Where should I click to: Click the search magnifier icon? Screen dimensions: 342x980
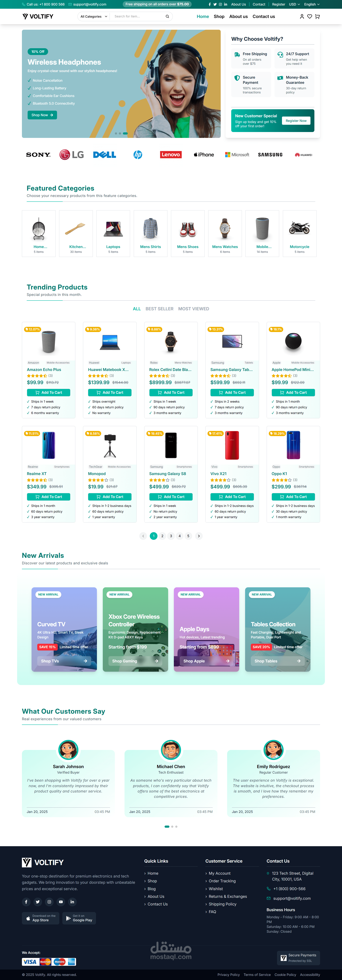pos(167,16)
